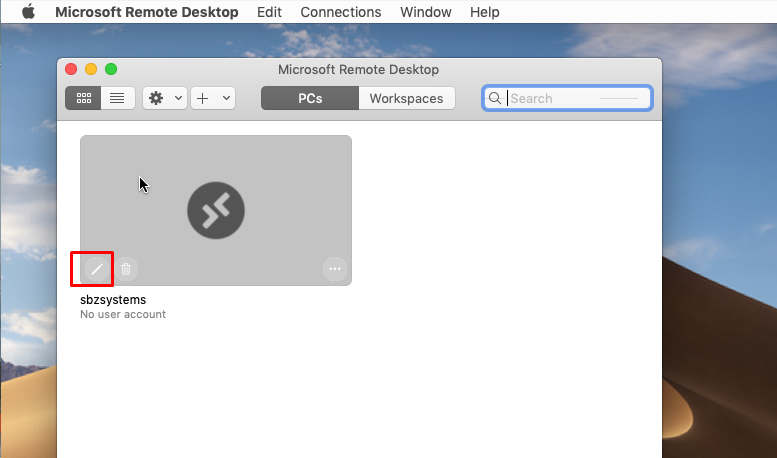777x458 pixels.
Task: Switch to grid view layout
Action: 83,98
